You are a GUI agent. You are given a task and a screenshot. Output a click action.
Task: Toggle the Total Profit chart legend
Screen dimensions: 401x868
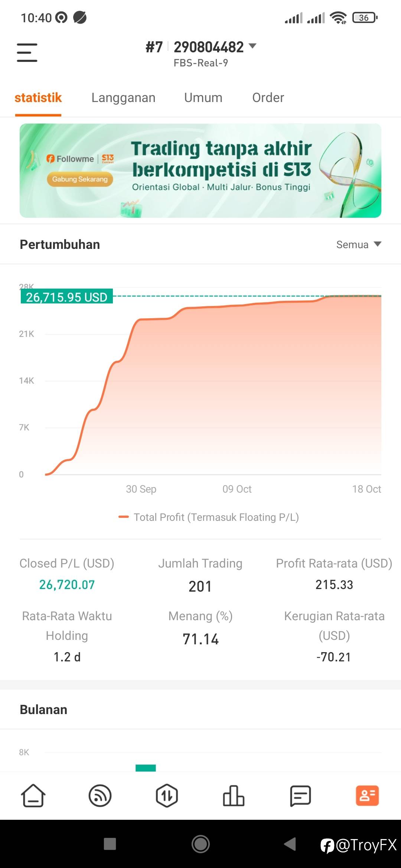pyautogui.click(x=209, y=517)
